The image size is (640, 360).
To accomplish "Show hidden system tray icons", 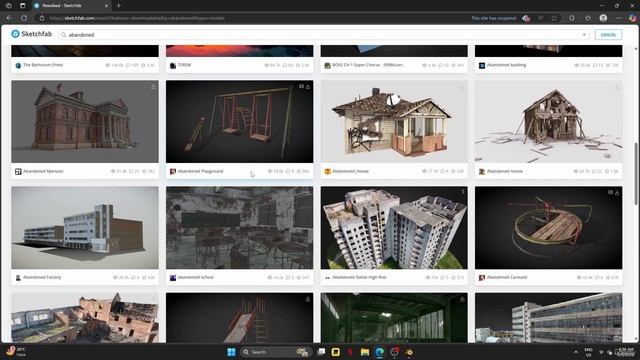I will click(x=576, y=352).
